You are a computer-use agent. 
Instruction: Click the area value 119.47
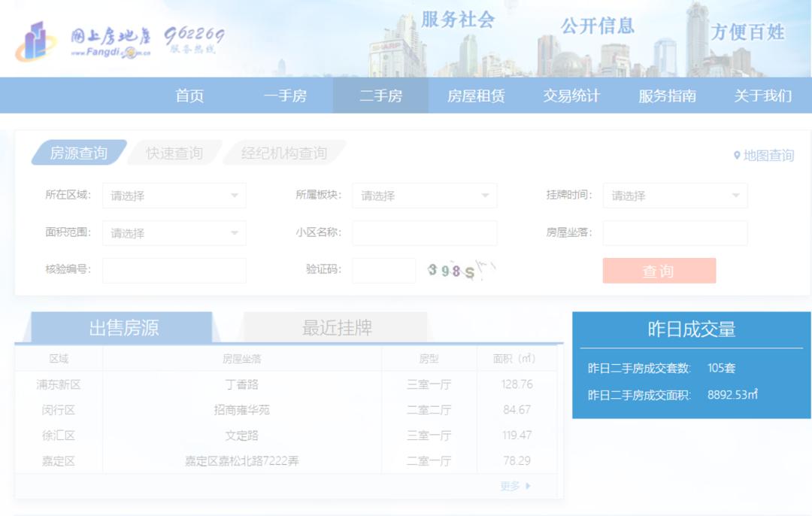coord(517,436)
